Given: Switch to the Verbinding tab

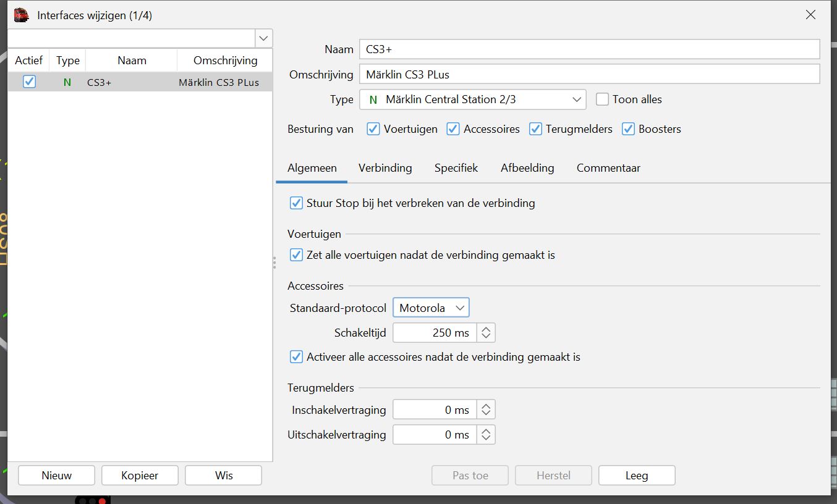Looking at the screenshot, I should (385, 168).
